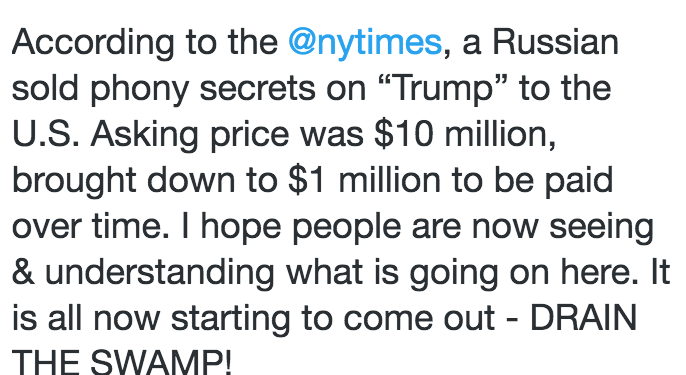Select the quoted word "Trump"
The width and height of the screenshot is (686, 375).
tap(444, 89)
